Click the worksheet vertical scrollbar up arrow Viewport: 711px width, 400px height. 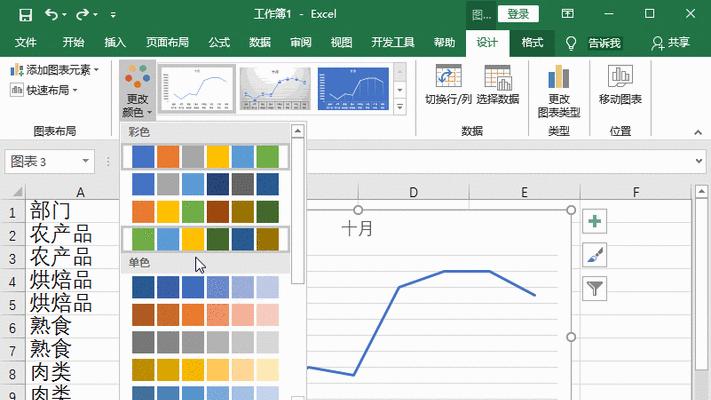click(701, 191)
